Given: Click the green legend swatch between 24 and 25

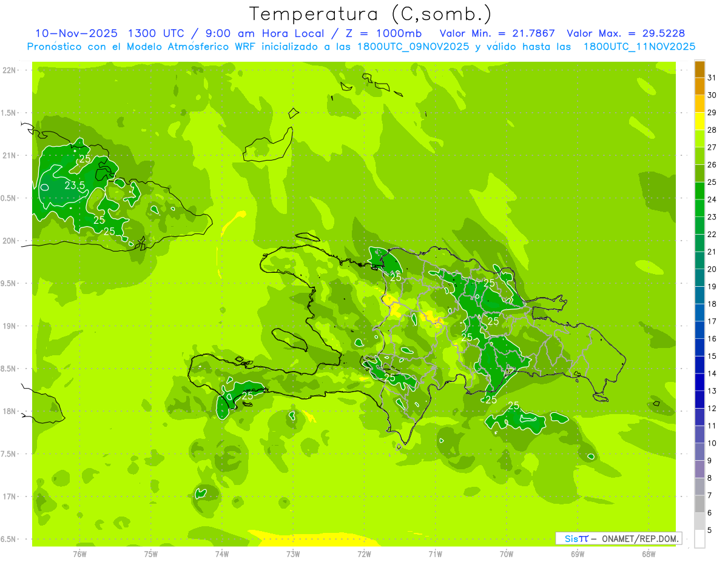Looking at the screenshot, I should [x=699, y=190].
